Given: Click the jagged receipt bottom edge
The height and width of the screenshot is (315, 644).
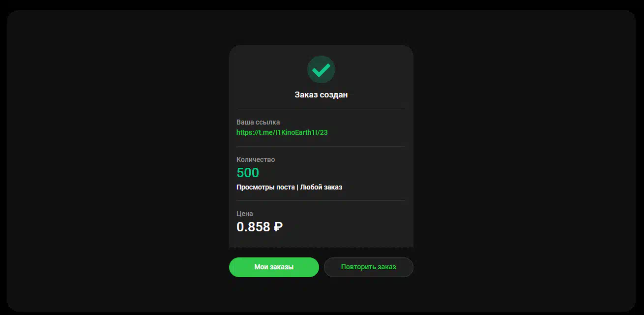Looking at the screenshot, I should pyautogui.click(x=321, y=247).
